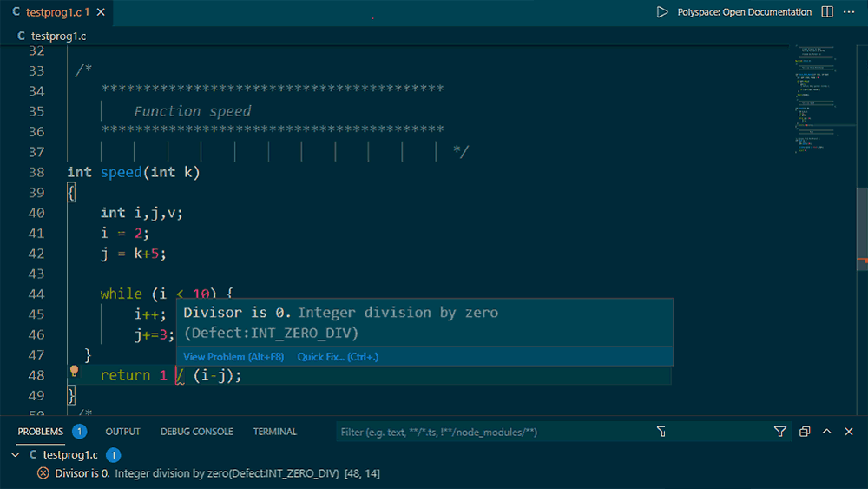Image resolution: width=868 pixels, height=489 pixels.
Task: Click the lightbulb quick fix icon on line 48
Action: click(x=75, y=372)
